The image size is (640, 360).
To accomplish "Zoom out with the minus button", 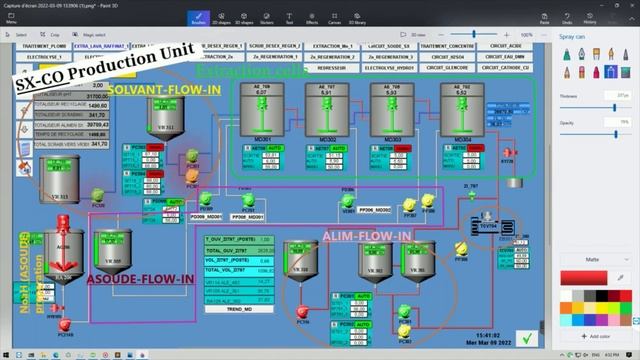I will point(441,35).
